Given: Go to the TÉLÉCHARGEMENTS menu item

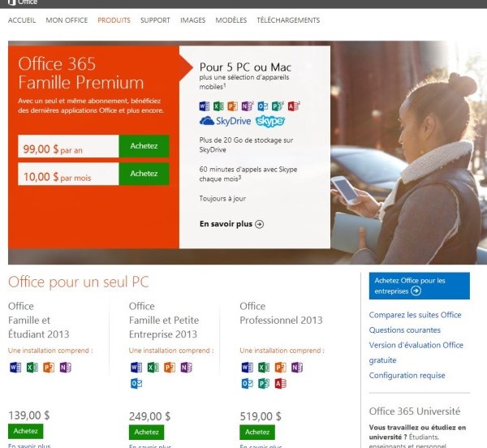Looking at the screenshot, I should coord(288,20).
